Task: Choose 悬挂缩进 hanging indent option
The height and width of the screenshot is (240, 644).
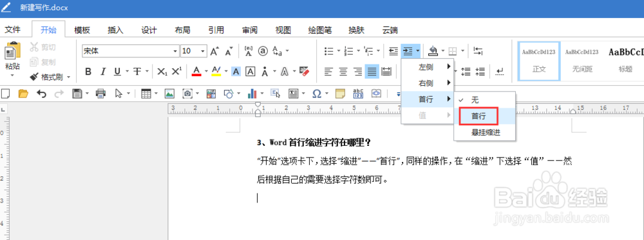Action: pyautogui.click(x=486, y=132)
